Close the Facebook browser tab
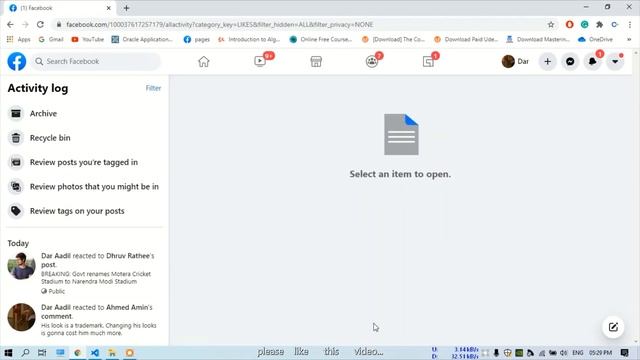The width and height of the screenshot is (640, 360). pos(109,8)
